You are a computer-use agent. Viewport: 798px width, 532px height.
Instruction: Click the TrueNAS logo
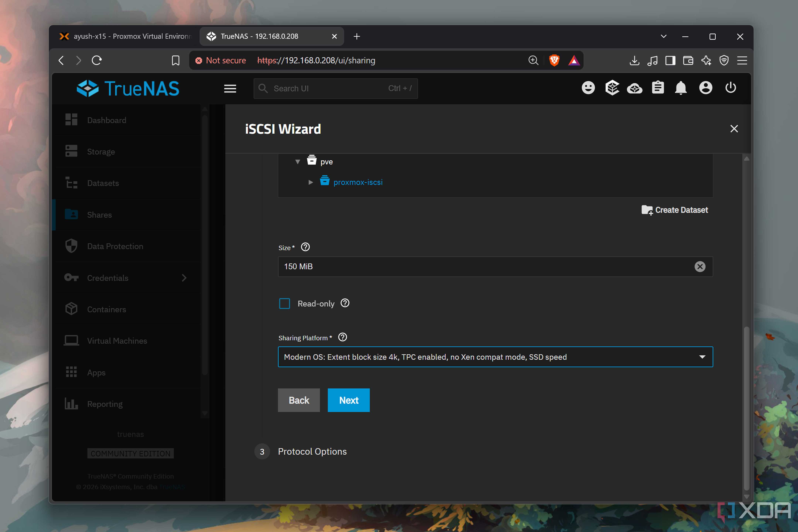128,88
